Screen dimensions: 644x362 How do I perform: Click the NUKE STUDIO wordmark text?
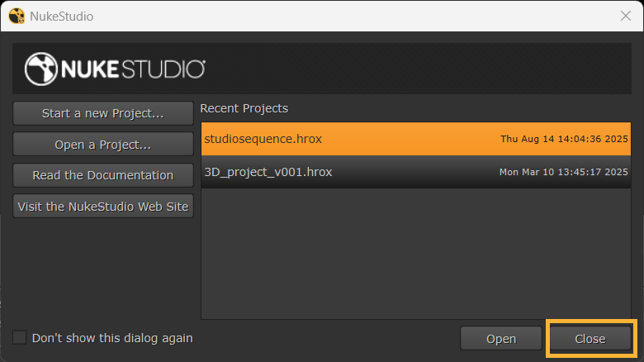(132, 69)
